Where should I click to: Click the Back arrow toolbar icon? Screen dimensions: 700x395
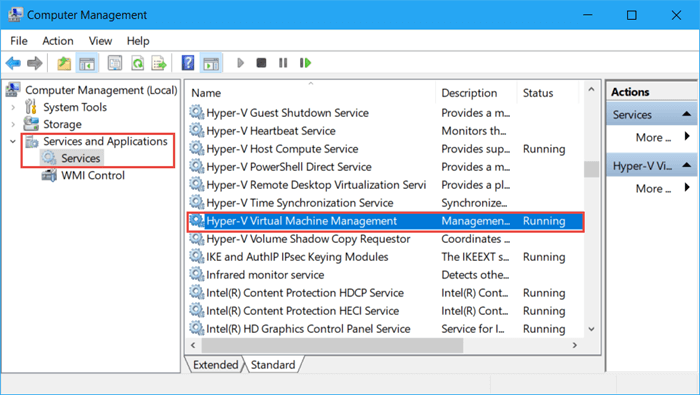13,63
